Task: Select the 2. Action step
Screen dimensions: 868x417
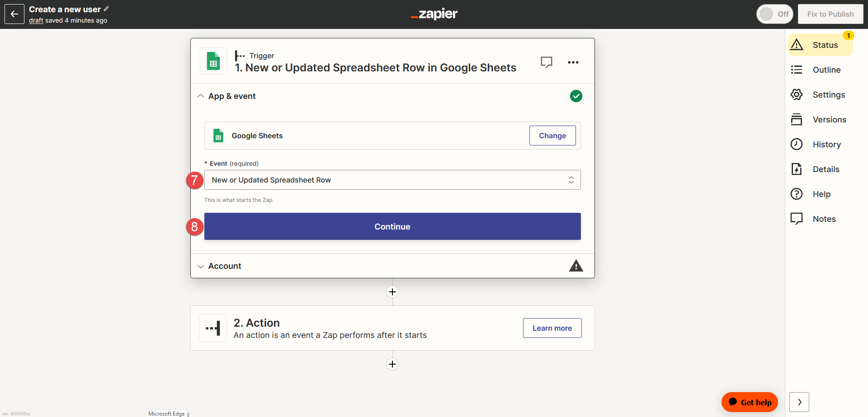Action: click(x=392, y=328)
